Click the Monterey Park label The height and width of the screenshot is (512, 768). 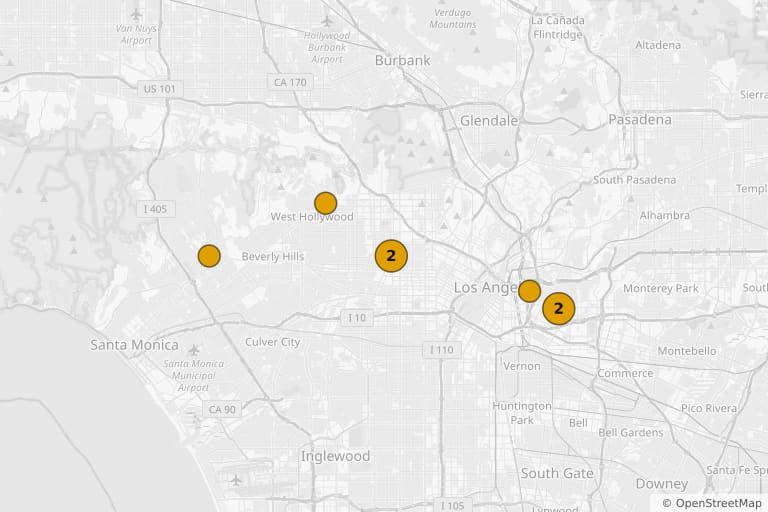tap(661, 289)
